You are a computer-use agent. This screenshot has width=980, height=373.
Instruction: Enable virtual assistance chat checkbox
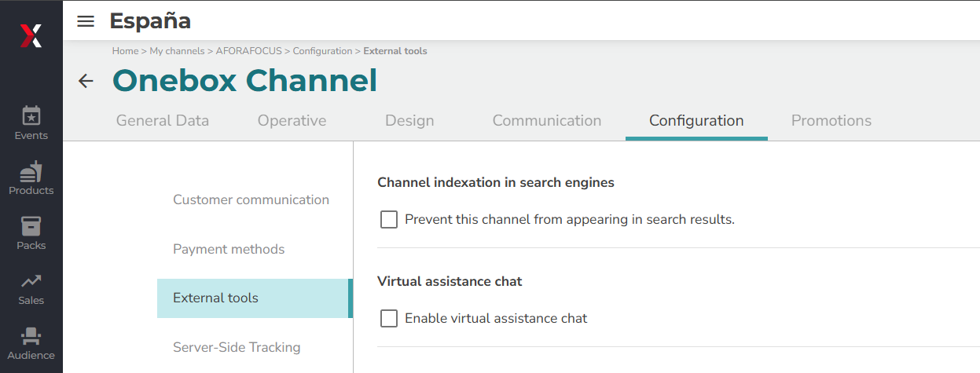pyautogui.click(x=389, y=318)
